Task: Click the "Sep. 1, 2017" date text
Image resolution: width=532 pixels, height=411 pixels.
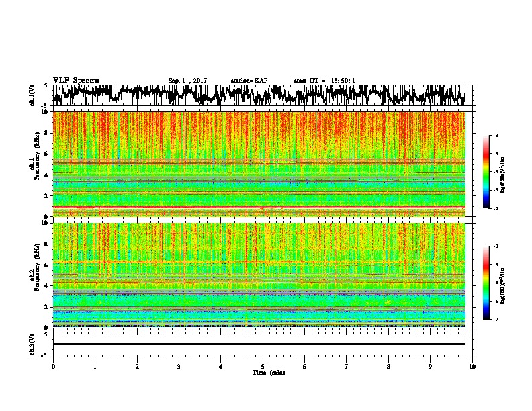Action: [x=187, y=81]
